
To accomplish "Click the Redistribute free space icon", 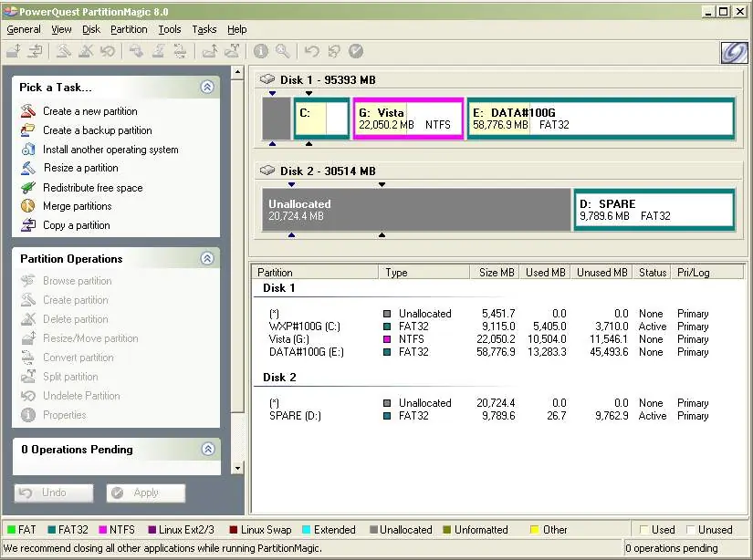I will point(27,188).
